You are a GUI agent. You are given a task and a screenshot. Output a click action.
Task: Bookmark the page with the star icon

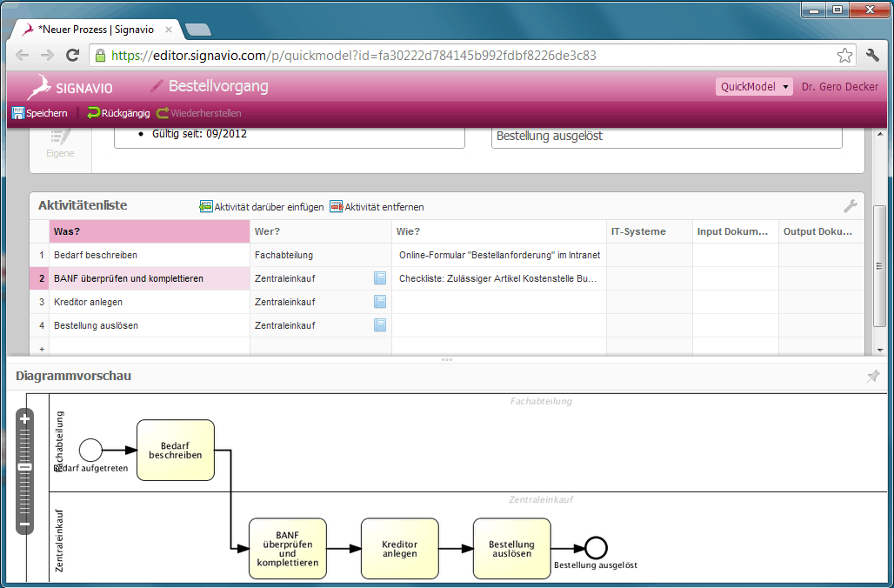[844, 56]
